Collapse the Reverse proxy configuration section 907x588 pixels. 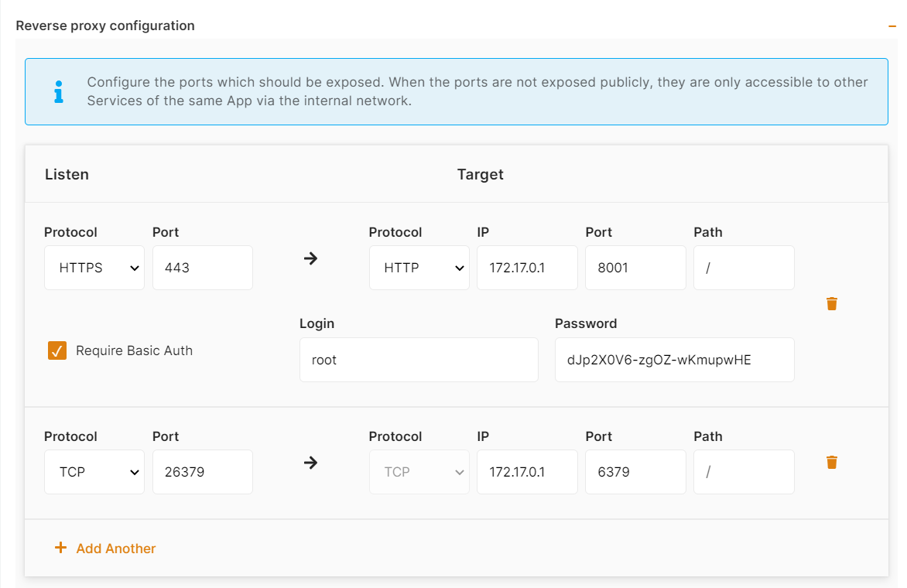(x=892, y=26)
